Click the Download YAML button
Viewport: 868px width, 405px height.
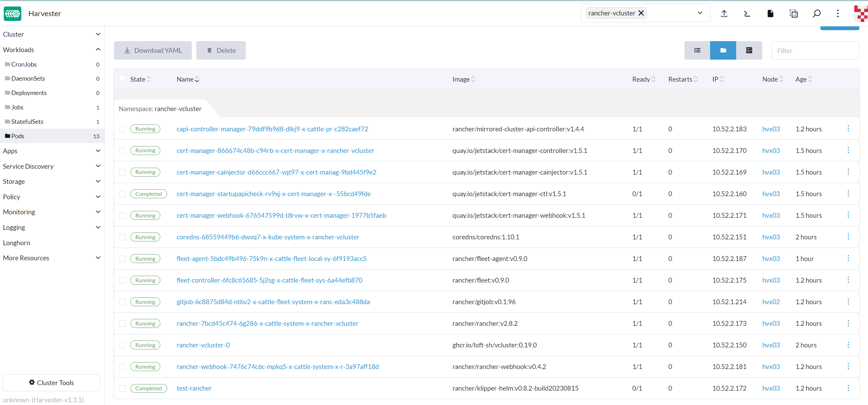tap(153, 50)
